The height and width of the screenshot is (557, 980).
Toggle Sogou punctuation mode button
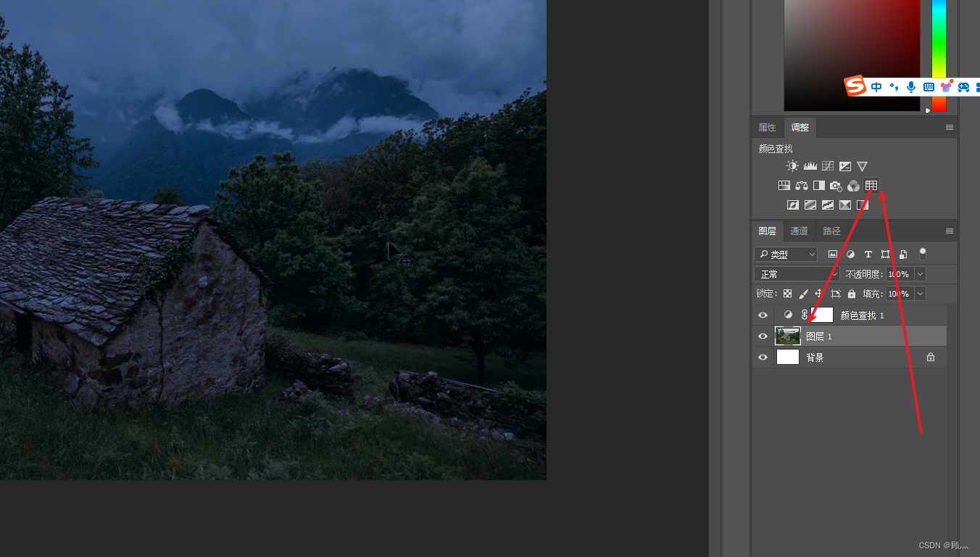pos(894,87)
